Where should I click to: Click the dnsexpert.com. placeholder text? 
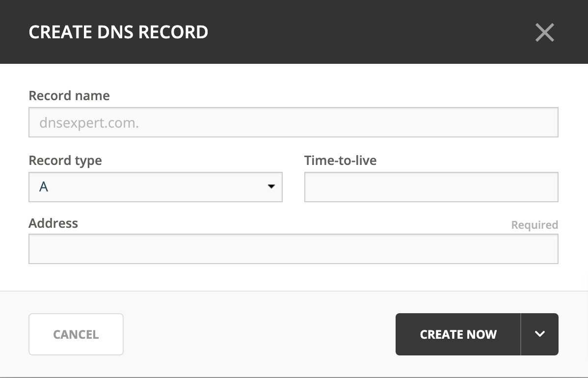[x=89, y=123]
